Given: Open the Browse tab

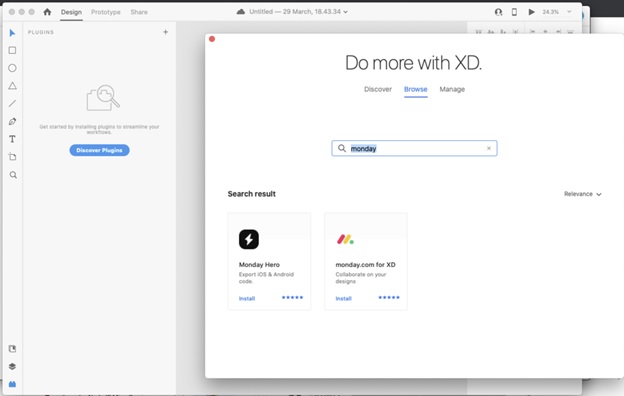Looking at the screenshot, I should click(x=415, y=89).
